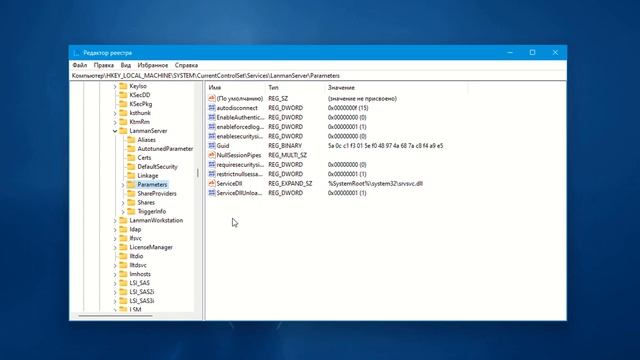Click the AutotunedParameter folder icon

point(131,149)
